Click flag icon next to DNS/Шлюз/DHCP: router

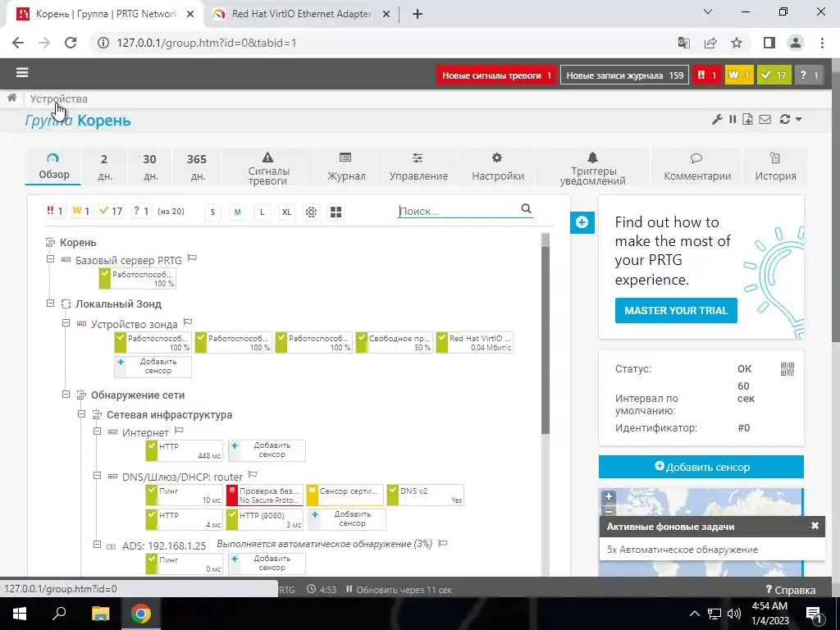point(253,475)
